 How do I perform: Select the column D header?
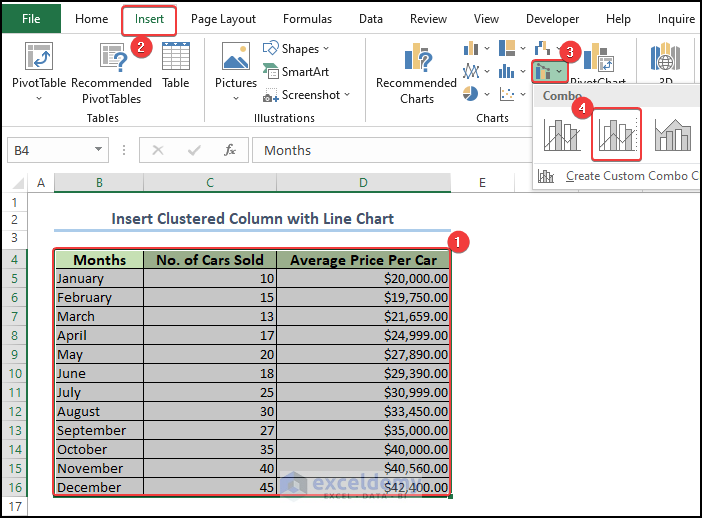(x=363, y=183)
